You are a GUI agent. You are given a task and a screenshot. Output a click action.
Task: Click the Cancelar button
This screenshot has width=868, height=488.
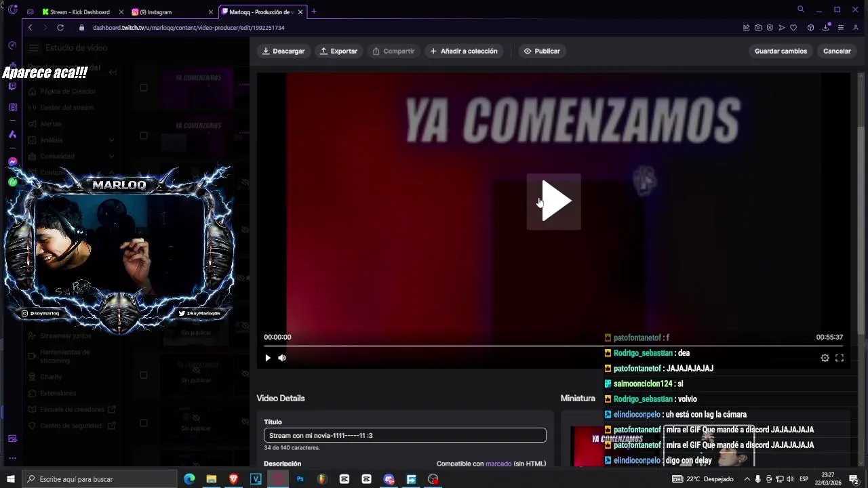(x=837, y=51)
